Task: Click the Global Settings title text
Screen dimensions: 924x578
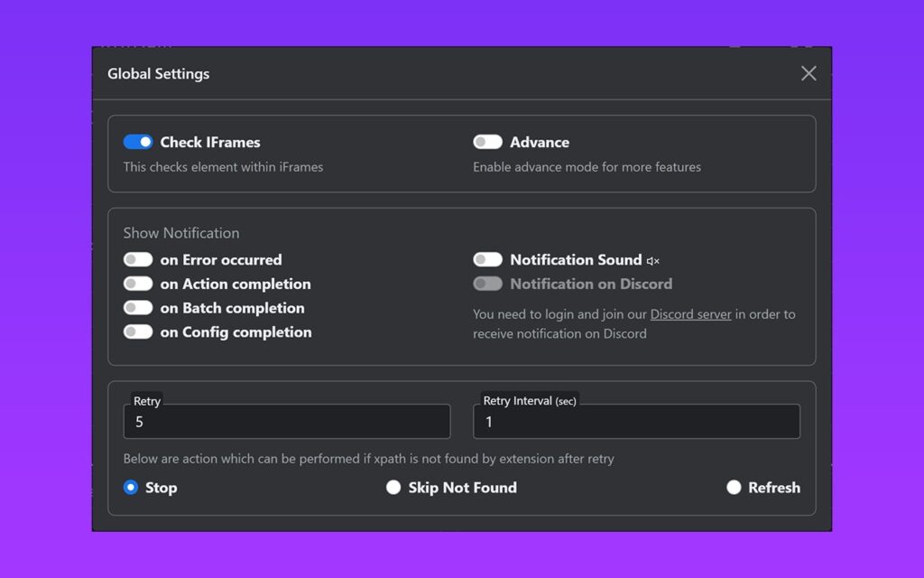Action: pos(158,74)
